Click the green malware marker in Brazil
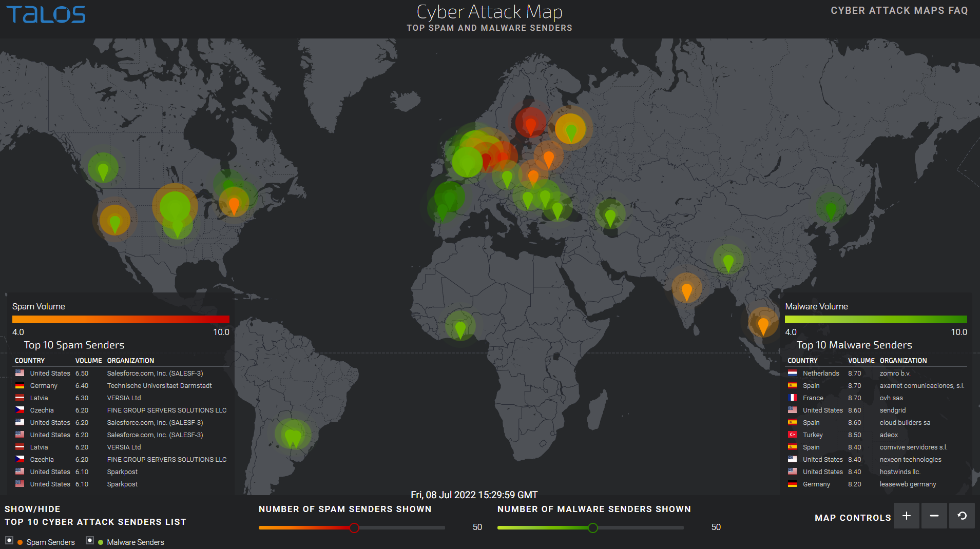980x549 pixels. (293, 437)
